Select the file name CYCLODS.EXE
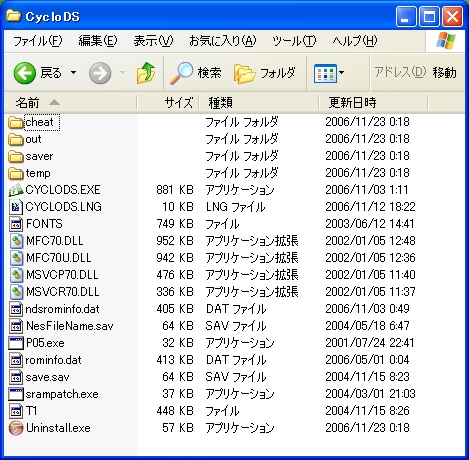The height and width of the screenshot is (460, 469). [x=63, y=190]
